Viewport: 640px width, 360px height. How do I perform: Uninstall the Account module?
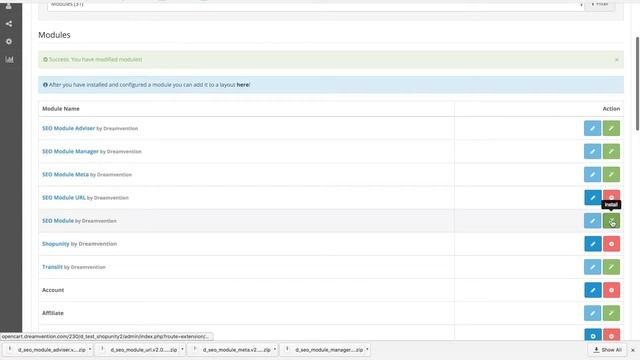pyautogui.click(x=611, y=290)
